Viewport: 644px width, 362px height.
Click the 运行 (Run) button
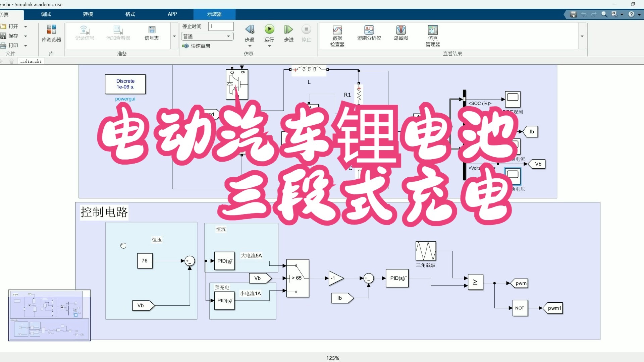[269, 29]
